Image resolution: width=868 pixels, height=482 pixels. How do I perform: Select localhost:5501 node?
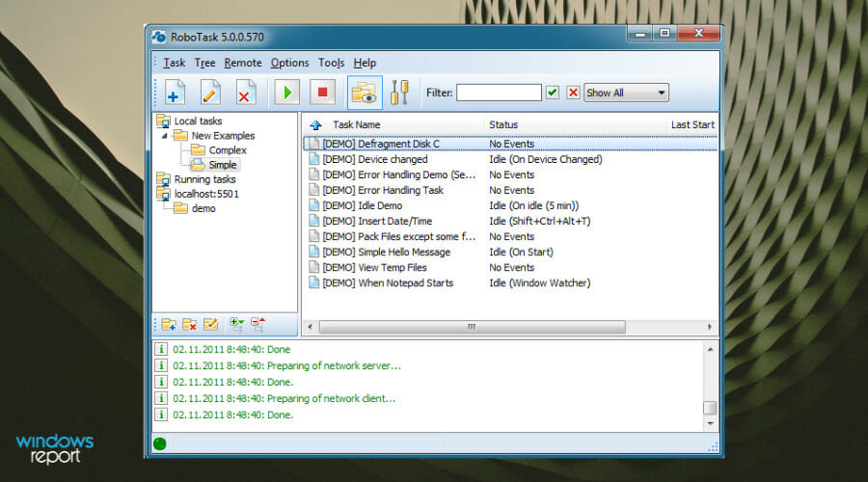pyautogui.click(x=206, y=194)
